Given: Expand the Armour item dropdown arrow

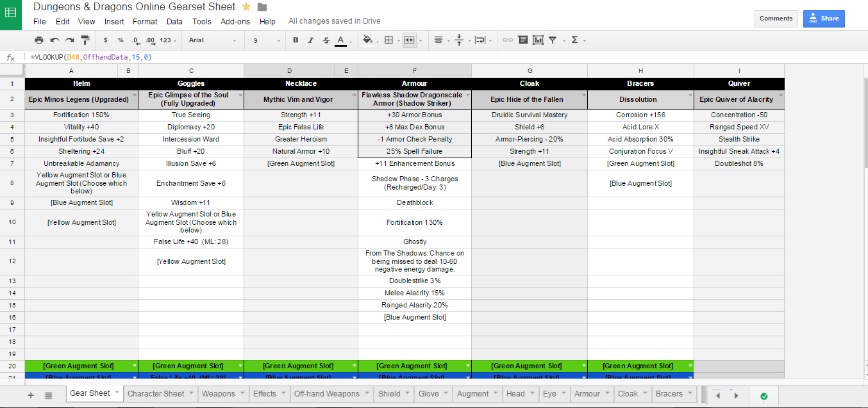Looking at the screenshot, I should (x=467, y=95).
